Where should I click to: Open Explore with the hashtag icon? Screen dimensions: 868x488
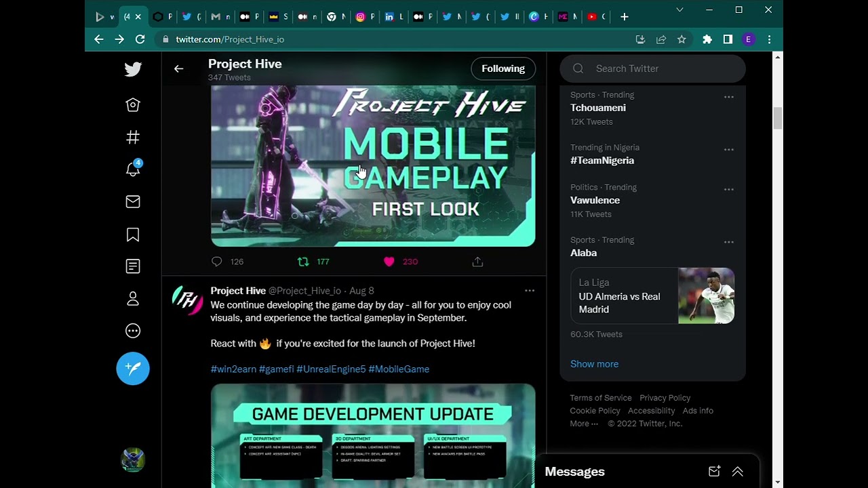[x=133, y=138]
